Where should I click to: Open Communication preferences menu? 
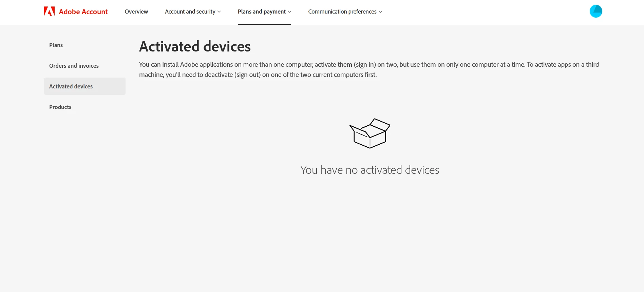345,12
